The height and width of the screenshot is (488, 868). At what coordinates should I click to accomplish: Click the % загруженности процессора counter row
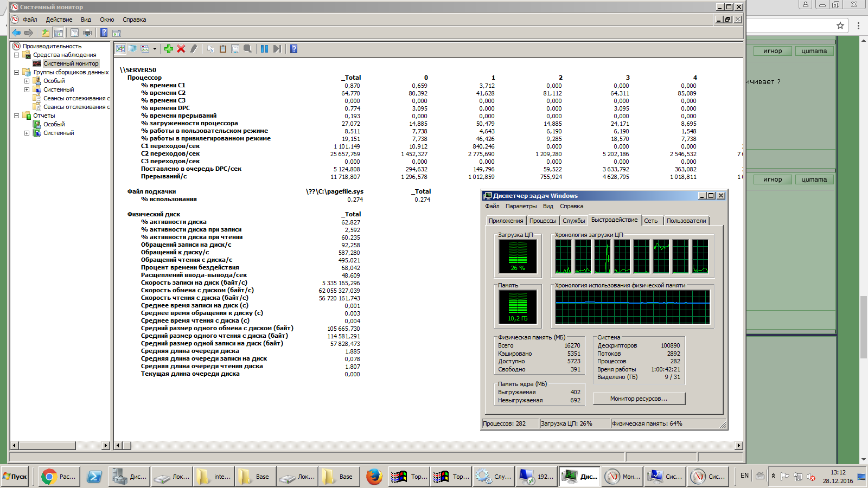[x=189, y=123]
